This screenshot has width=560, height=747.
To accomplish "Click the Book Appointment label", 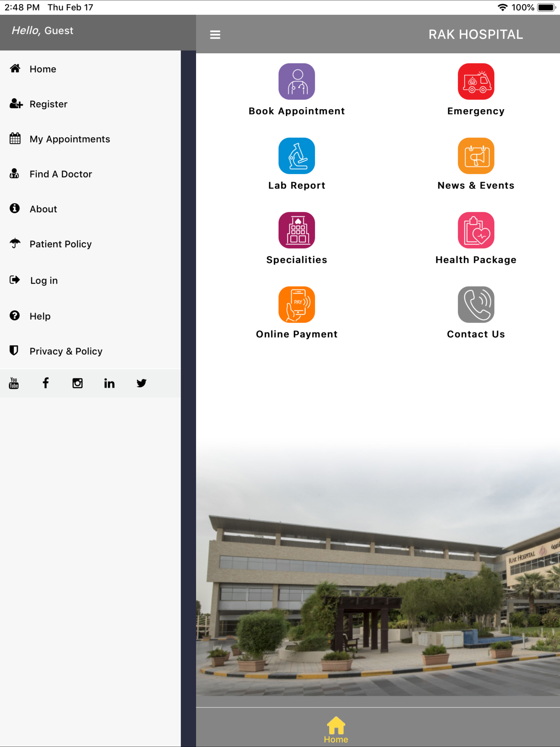I will [297, 111].
